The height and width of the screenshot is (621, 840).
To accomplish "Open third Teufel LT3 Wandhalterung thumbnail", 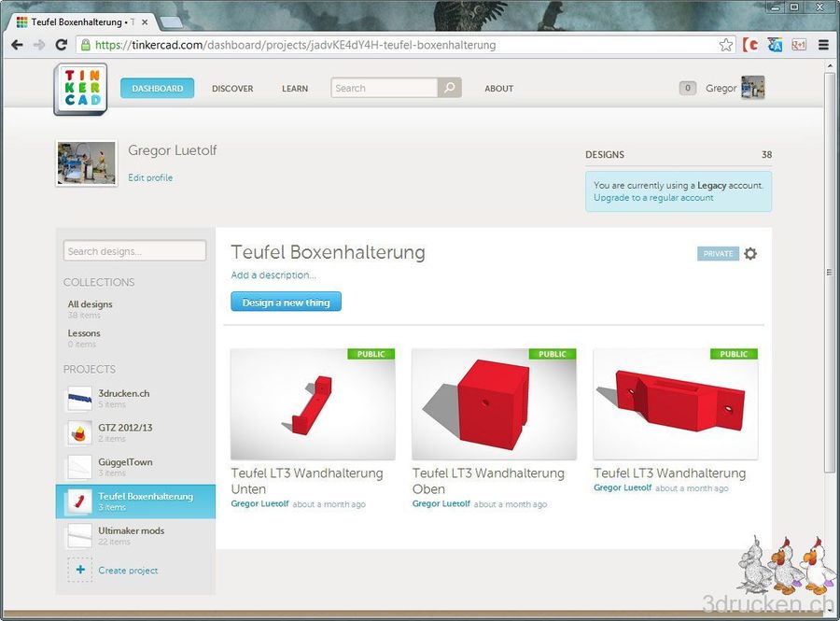I will pyautogui.click(x=676, y=404).
